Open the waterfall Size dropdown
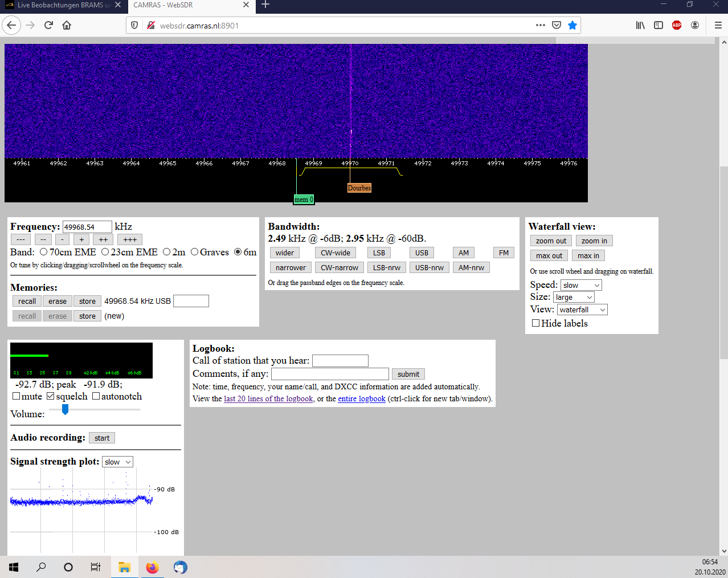Viewport: 728px width, 578px height. 574,297
